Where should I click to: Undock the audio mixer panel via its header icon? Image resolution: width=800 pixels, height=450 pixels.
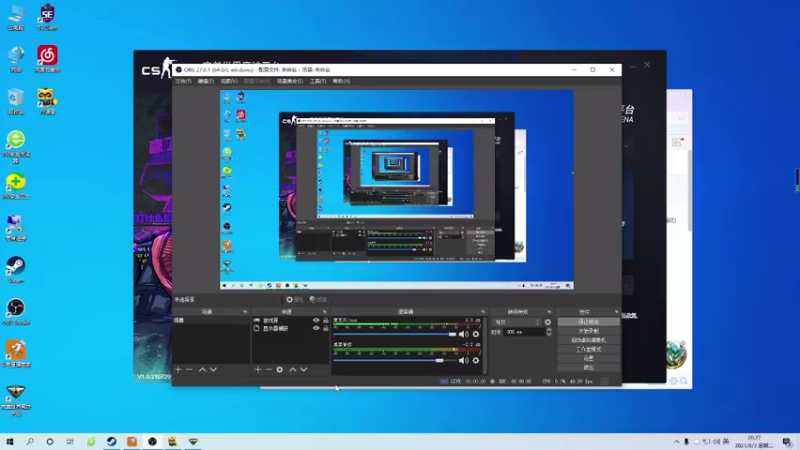[483, 312]
